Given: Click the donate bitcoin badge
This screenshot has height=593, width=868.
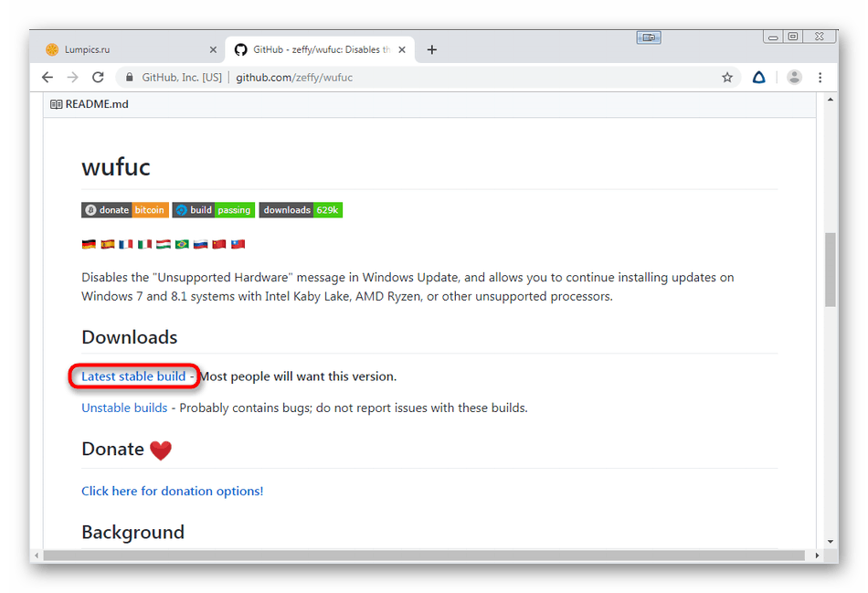Looking at the screenshot, I should click(x=125, y=210).
